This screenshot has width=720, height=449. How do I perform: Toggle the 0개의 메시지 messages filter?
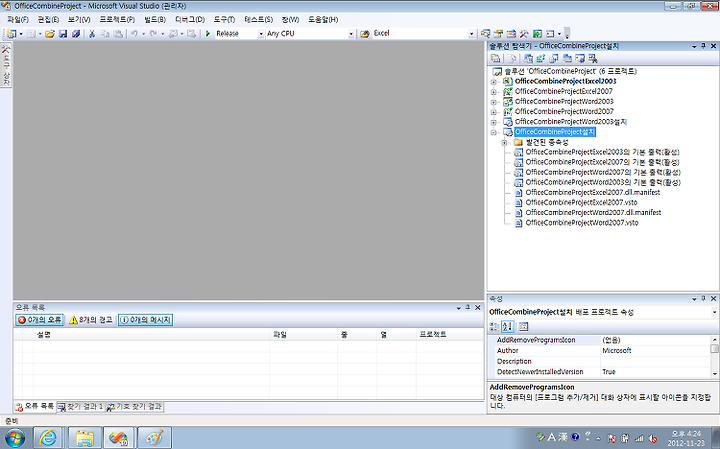coord(146,320)
